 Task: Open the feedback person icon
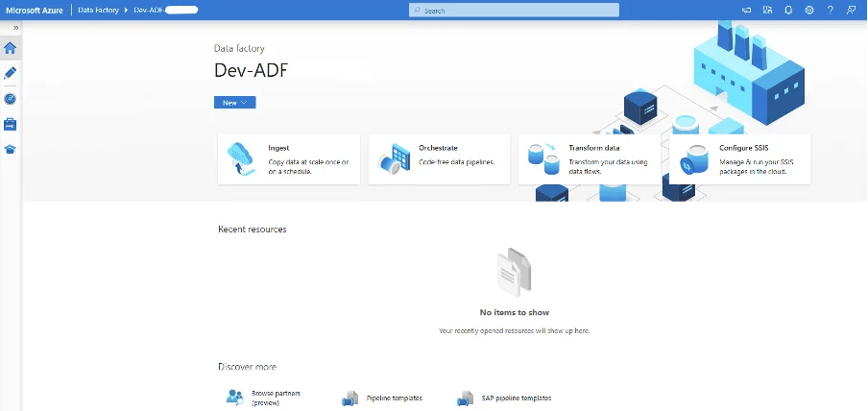(852, 10)
